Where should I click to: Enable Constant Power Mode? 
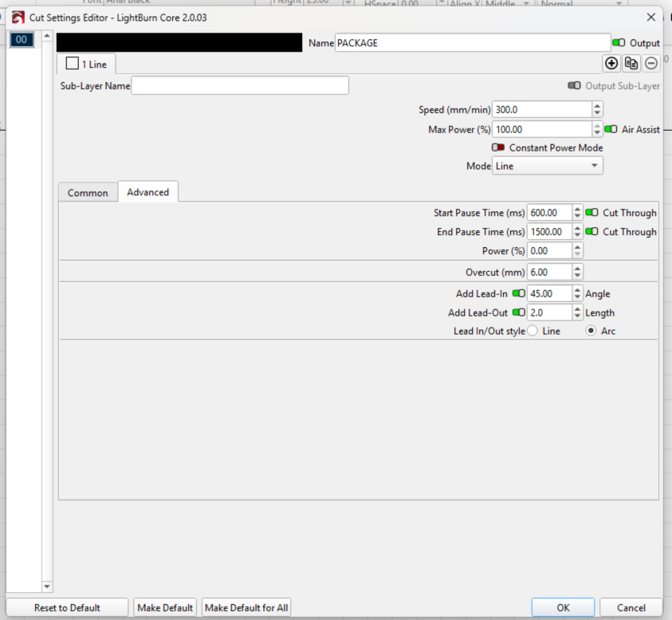[498, 147]
